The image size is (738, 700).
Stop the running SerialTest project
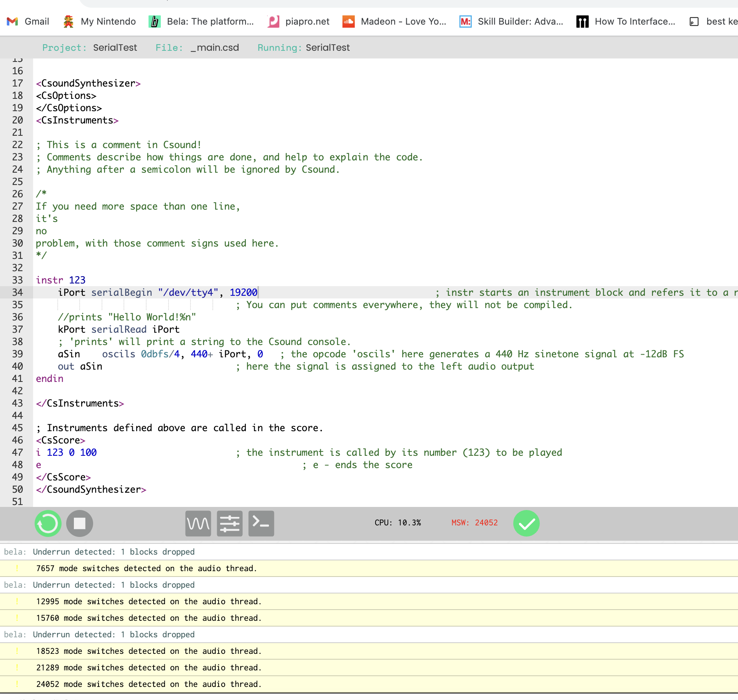pos(80,523)
